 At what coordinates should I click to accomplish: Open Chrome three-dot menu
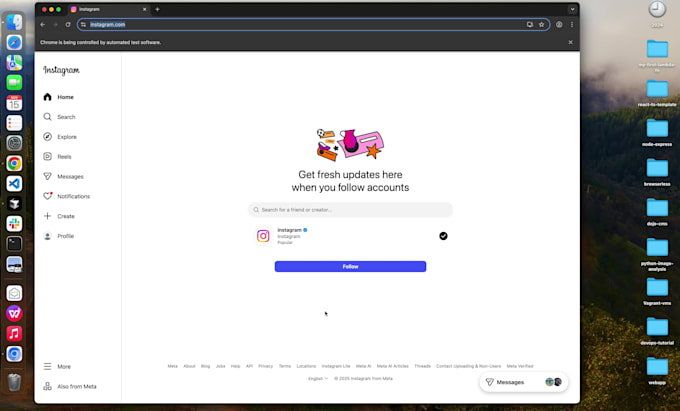click(x=572, y=25)
